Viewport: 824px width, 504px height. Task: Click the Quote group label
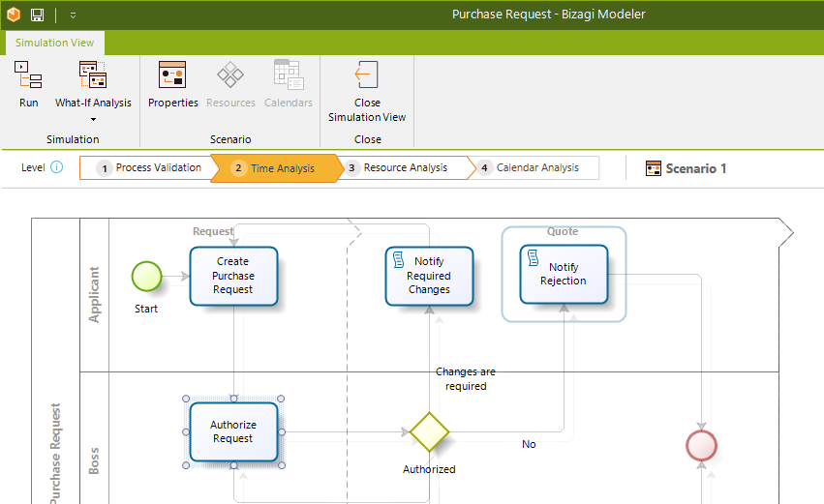coord(563,231)
